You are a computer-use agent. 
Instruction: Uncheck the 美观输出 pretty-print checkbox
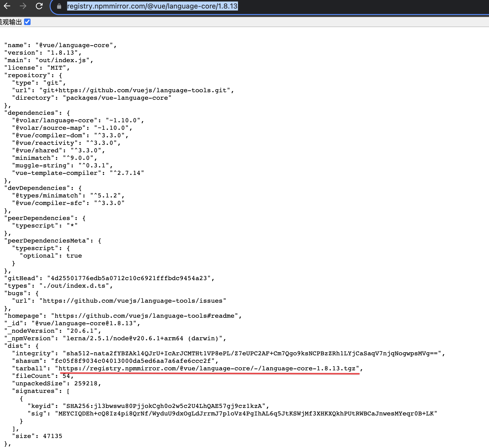click(27, 22)
